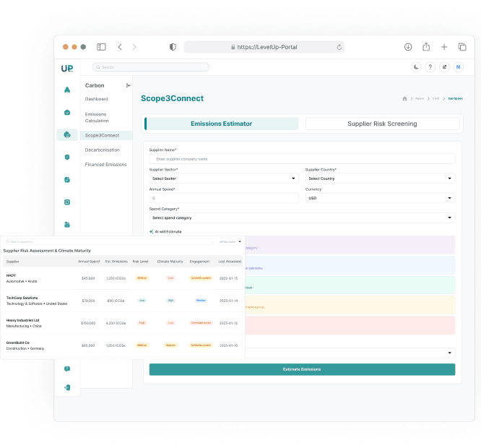This screenshot has height=448, width=481.
Task: Open the chat support icon in sidebar
Action: point(67,369)
